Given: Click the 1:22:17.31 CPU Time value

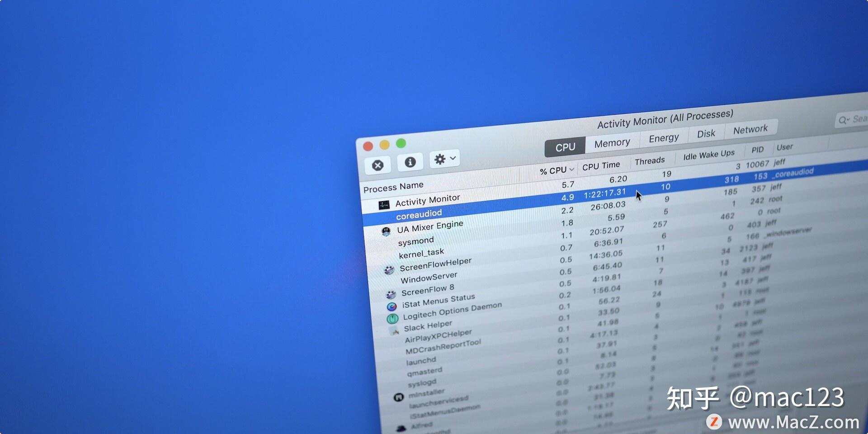Looking at the screenshot, I should click(x=605, y=193).
